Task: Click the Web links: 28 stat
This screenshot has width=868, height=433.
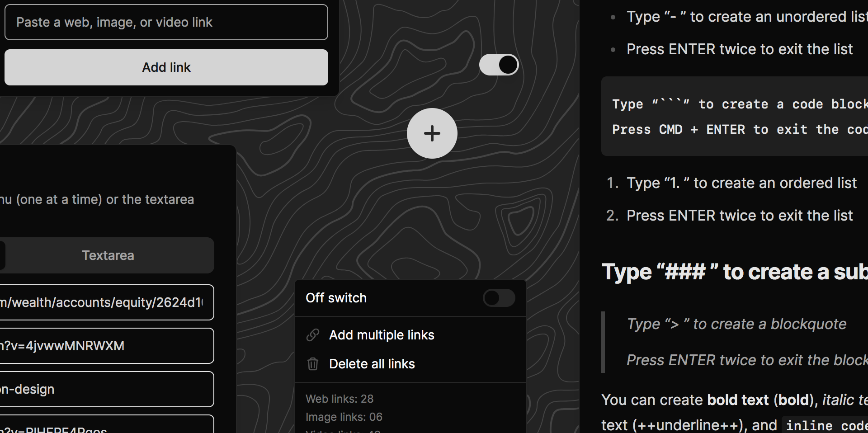Action: tap(340, 399)
